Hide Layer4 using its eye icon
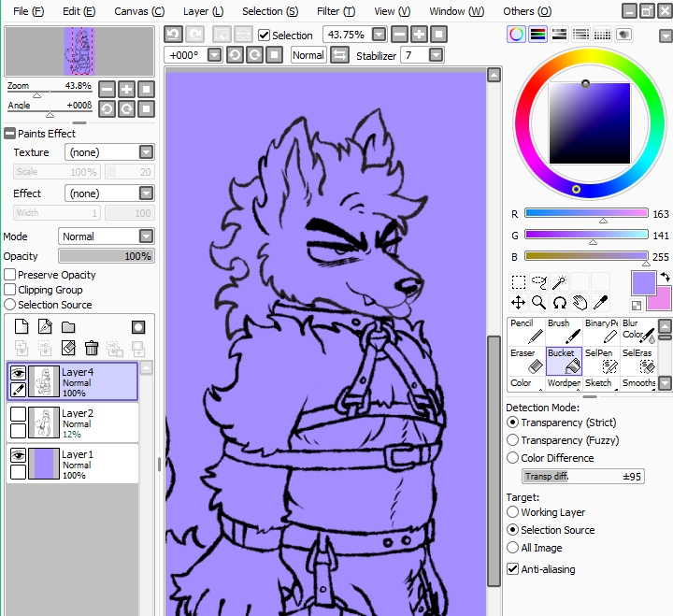Viewport: 673px width, 616px height. (x=18, y=372)
